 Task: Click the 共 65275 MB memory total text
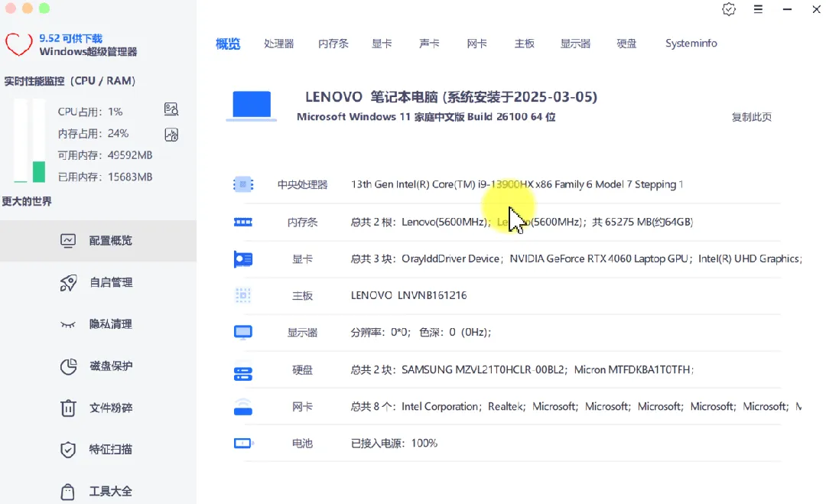(x=642, y=223)
